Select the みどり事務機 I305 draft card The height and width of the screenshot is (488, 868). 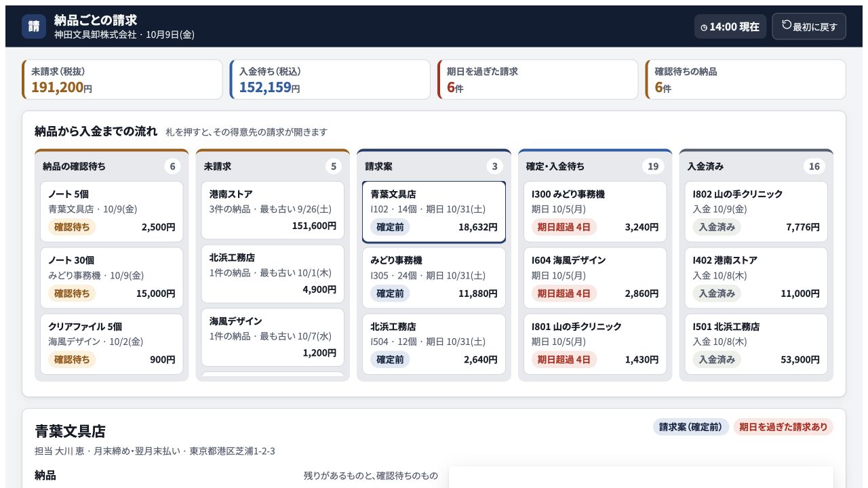(434, 278)
